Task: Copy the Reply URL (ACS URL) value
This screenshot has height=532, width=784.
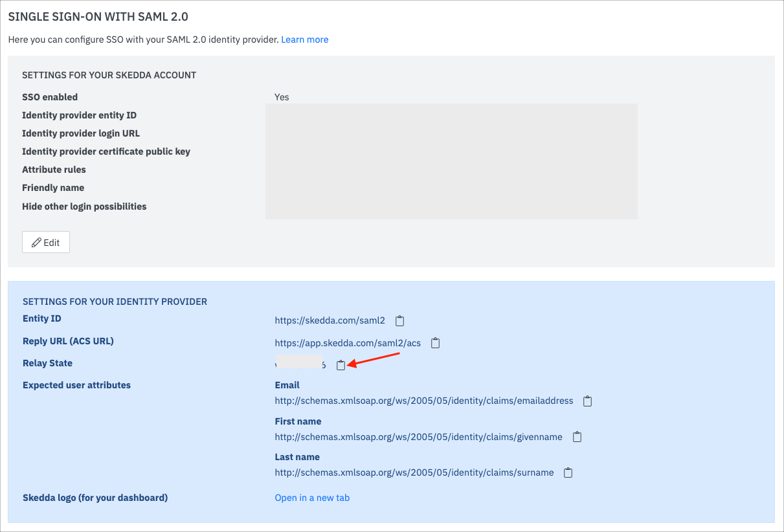Action: tap(436, 343)
